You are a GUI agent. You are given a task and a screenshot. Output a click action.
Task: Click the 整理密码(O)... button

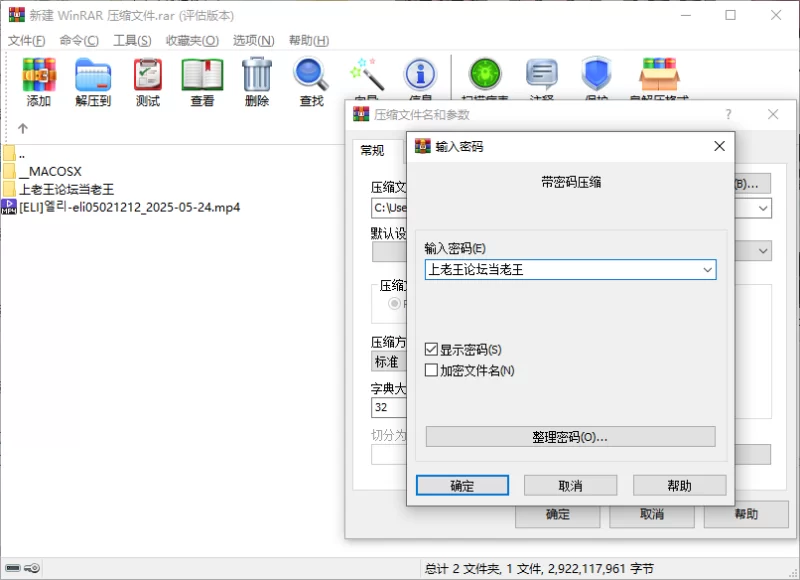click(570, 437)
